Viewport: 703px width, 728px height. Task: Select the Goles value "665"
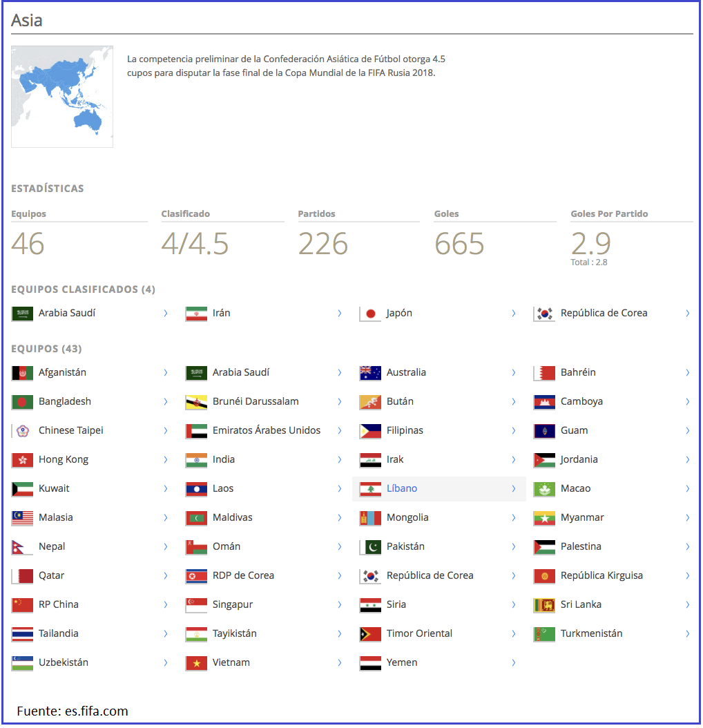459,244
